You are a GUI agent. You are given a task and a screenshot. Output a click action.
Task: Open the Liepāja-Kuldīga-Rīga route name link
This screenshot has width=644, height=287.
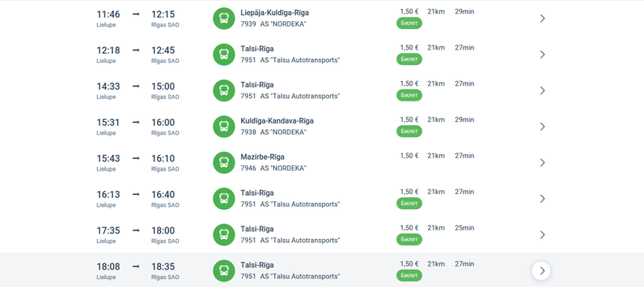275,13
